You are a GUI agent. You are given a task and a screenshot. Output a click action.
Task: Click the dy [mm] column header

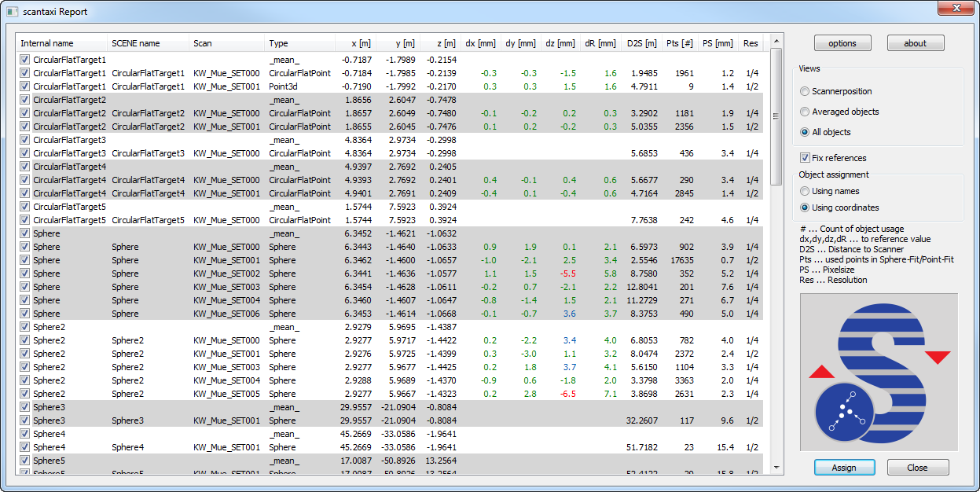click(521, 44)
